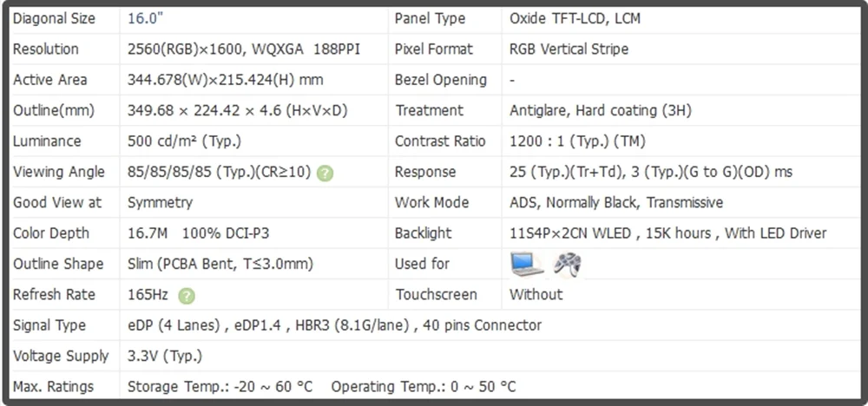Select the Antiglare, Hard coating treatment value
Viewport: 868px width, 406px height.
tap(600, 111)
